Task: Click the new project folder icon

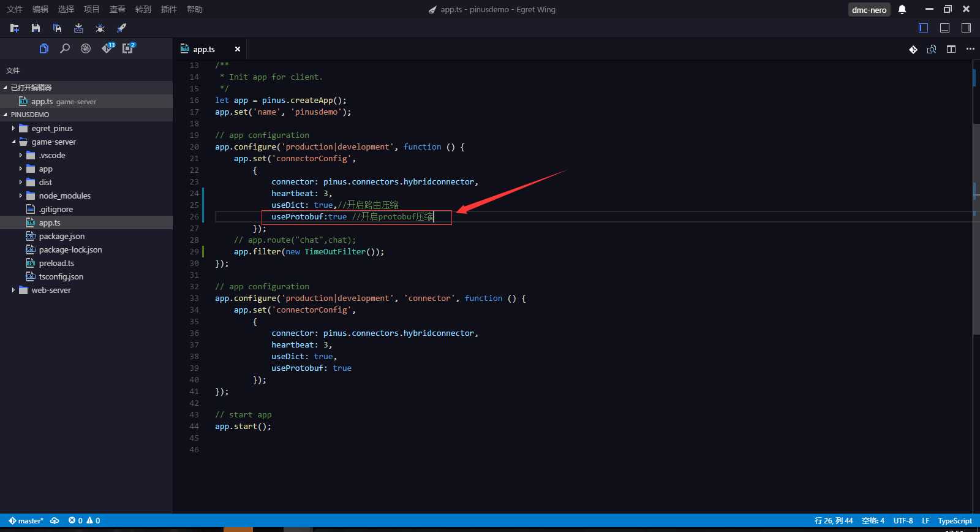Action: click(15, 28)
